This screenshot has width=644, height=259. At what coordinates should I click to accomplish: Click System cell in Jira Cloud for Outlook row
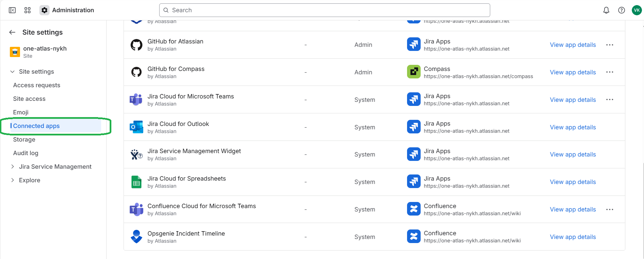(x=365, y=127)
